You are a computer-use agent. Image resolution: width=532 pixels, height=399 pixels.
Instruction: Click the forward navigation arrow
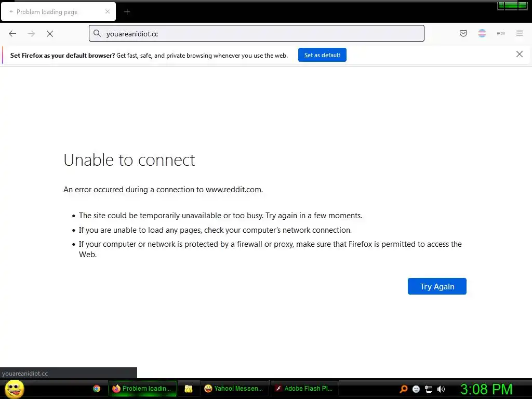click(31, 34)
